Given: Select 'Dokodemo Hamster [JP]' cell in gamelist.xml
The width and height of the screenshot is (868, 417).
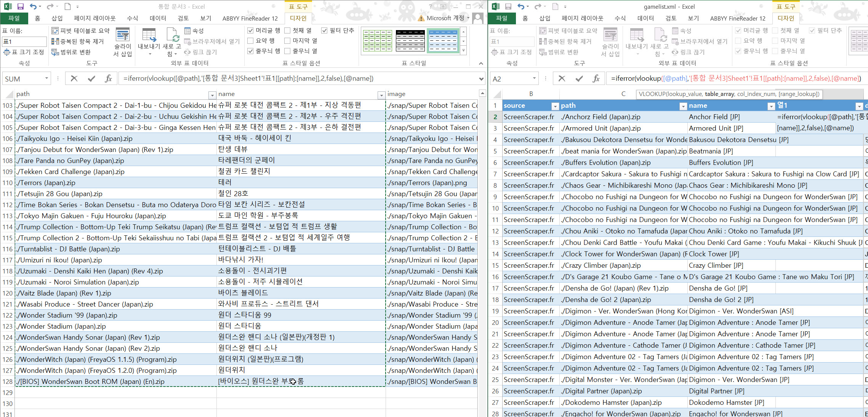Looking at the screenshot, I should pos(732,403).
